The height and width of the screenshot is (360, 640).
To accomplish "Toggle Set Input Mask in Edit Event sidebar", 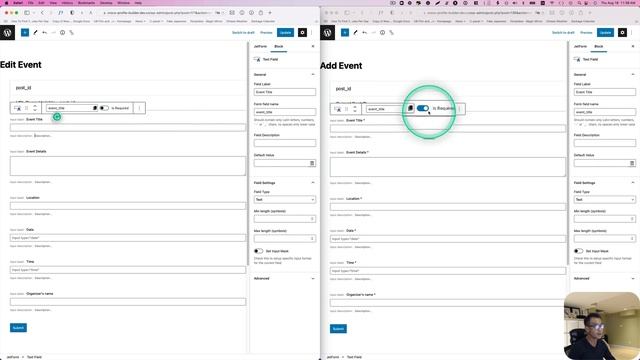I will [258, 251].
